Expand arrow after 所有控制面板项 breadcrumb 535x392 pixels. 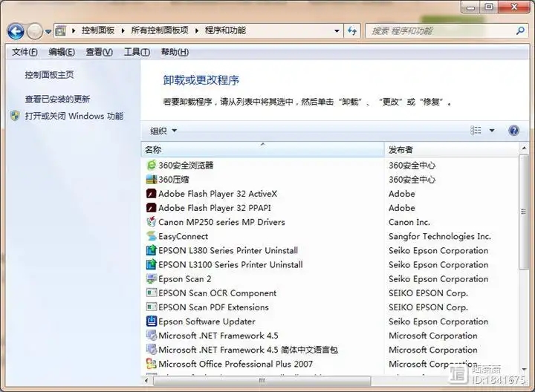point(197,30)
